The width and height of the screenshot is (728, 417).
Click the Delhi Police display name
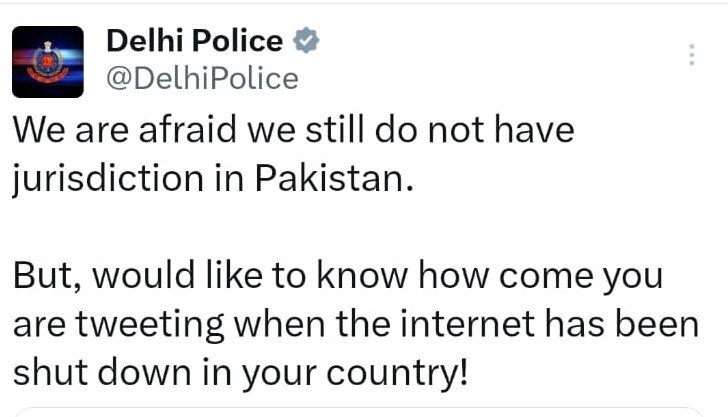pos(194,42)
